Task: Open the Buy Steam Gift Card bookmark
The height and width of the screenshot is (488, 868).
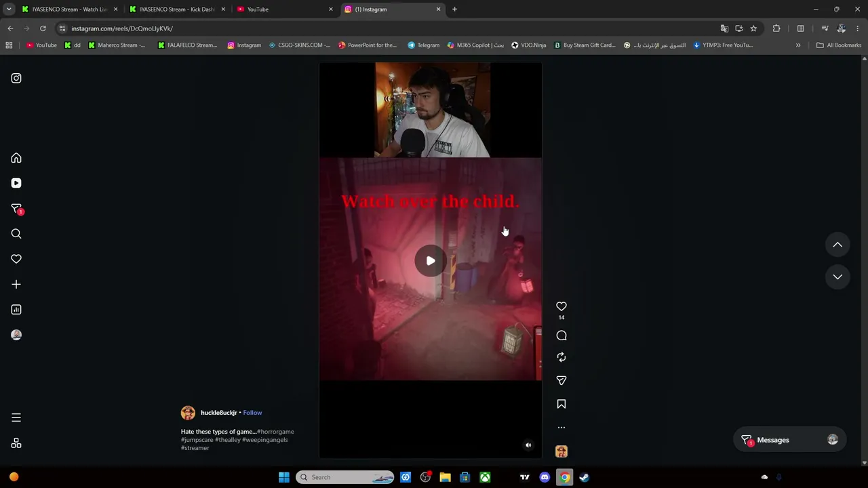Action: pos(585,45)
